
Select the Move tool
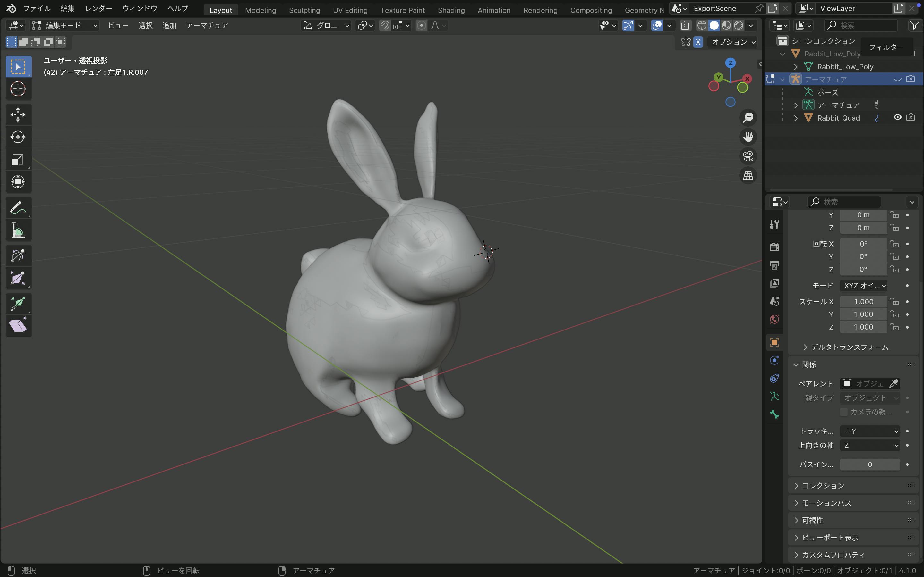pos(18,114)
